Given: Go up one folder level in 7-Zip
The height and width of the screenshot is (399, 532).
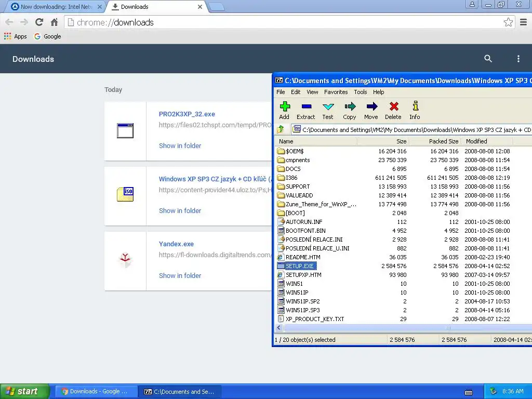Looking at the screenshot, I should pyautogui.click(x=281, y=129).
